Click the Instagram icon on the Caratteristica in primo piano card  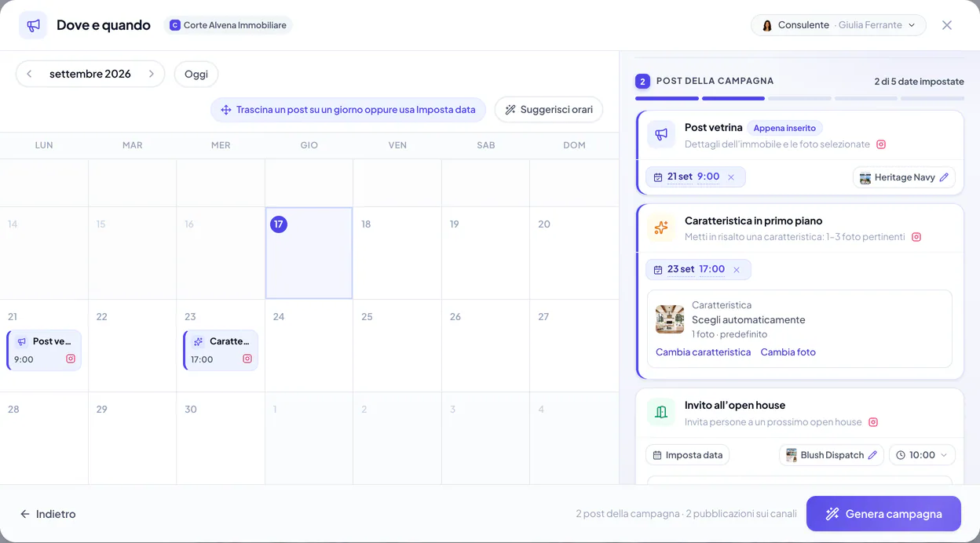[916, 237]
